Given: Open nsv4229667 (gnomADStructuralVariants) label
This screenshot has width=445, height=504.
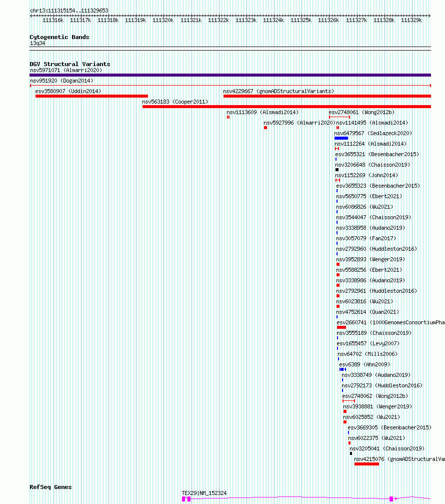Looking at the screenshot, I should (278, 91).
